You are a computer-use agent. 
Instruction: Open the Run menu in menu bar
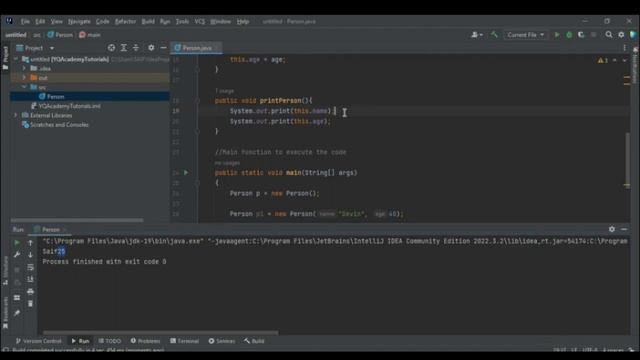(165, 21)
